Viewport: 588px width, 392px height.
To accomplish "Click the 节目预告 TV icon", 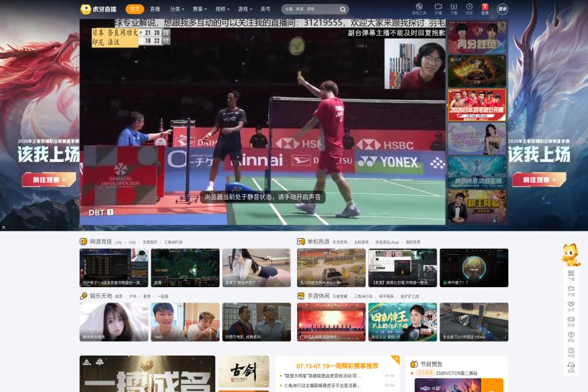I will pyautogui.click(x=414, y=364).
